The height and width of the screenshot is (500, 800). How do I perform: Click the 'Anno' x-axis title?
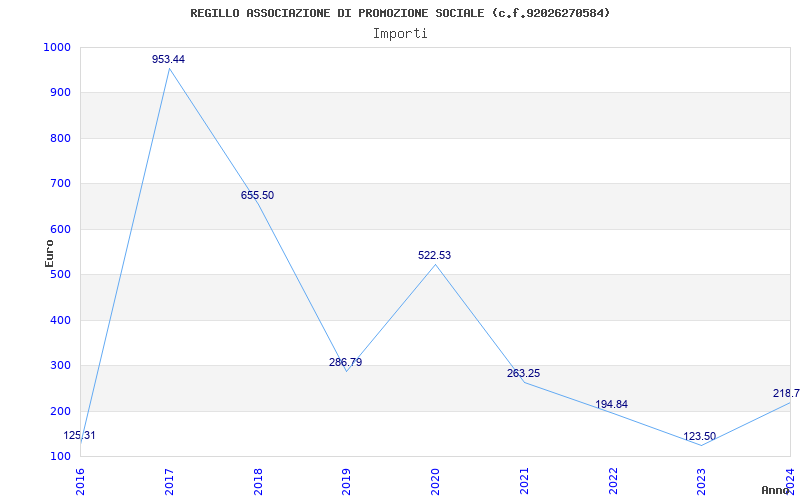click(x=776, y=490)
